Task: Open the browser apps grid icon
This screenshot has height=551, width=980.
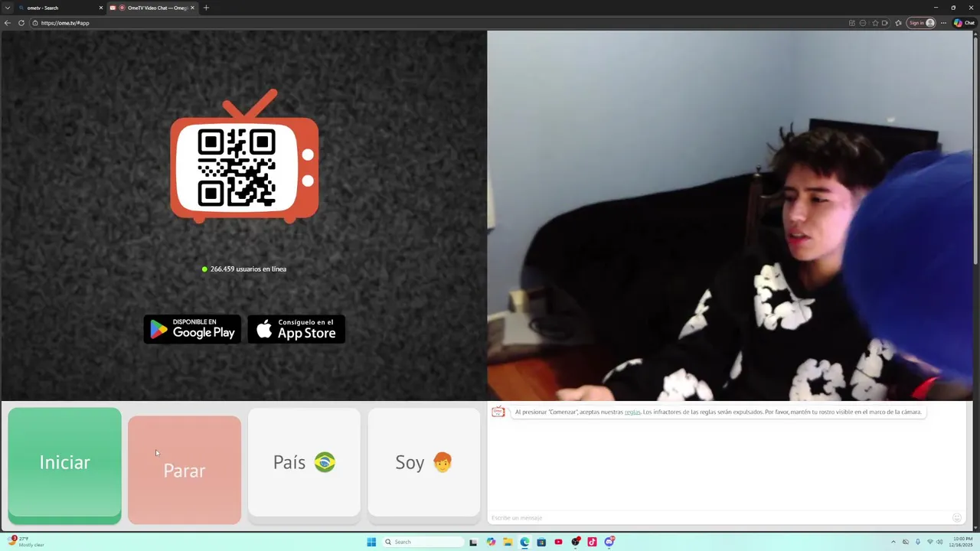Action: tap(852, 23)
